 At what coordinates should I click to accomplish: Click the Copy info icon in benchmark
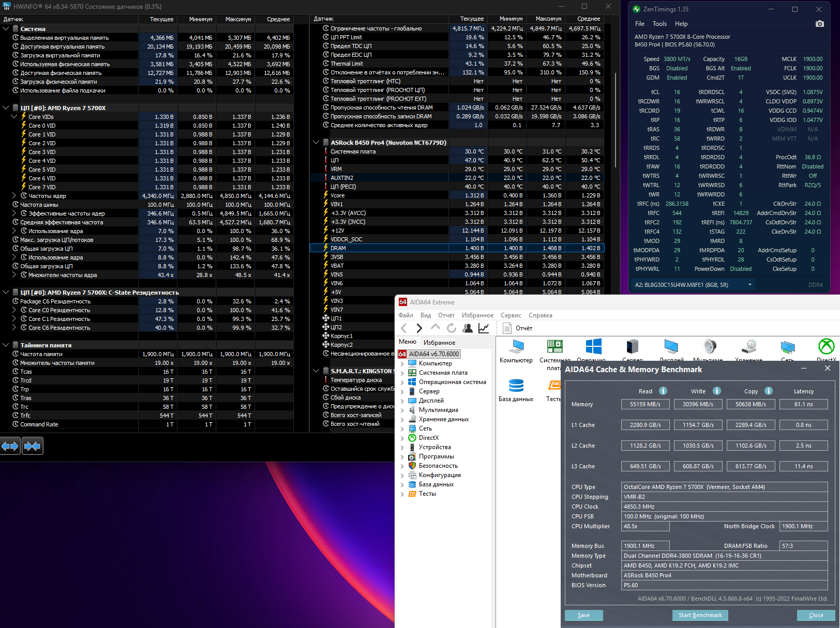click(x=769, y=391)
